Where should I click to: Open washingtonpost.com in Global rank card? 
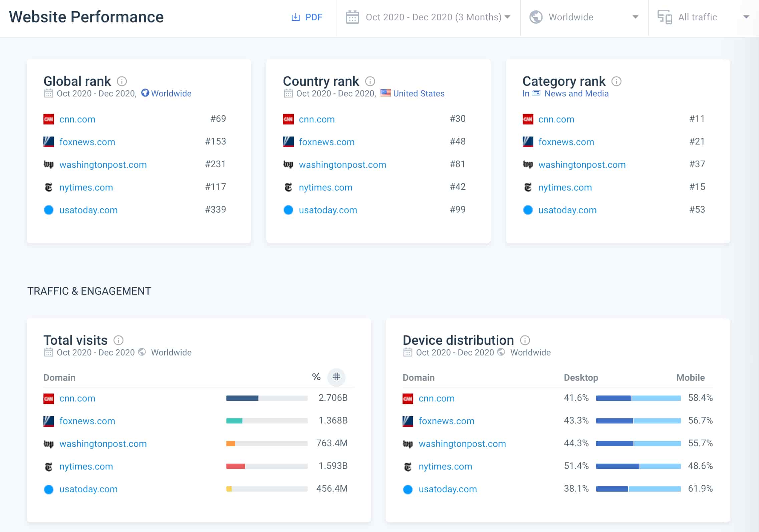[103, 165]
